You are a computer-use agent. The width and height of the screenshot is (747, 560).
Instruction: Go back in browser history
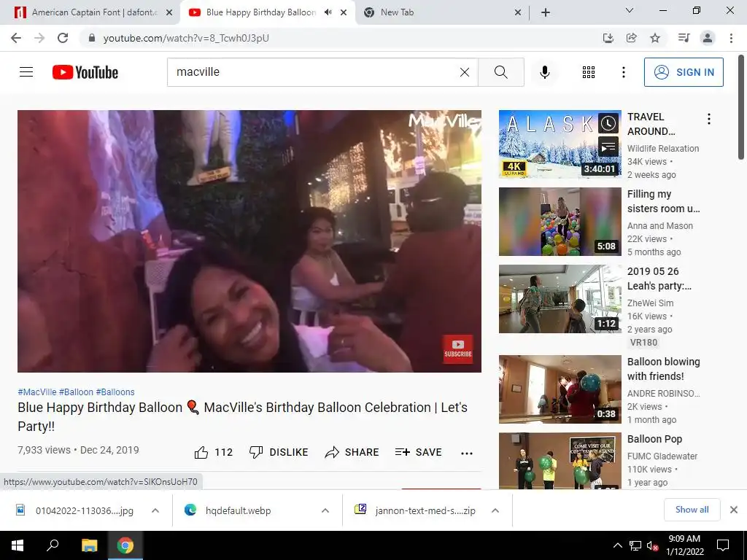tap(16, 38)
